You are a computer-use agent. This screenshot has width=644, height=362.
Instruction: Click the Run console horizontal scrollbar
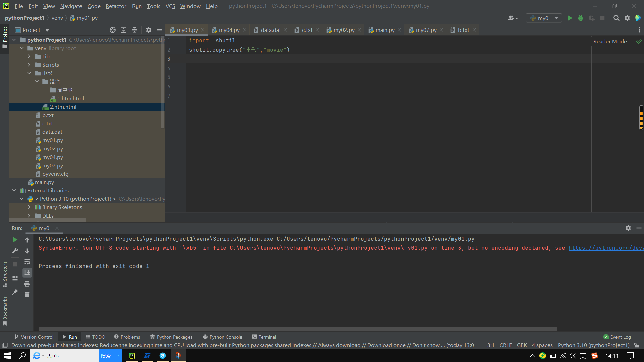click(x=298, y=329)
